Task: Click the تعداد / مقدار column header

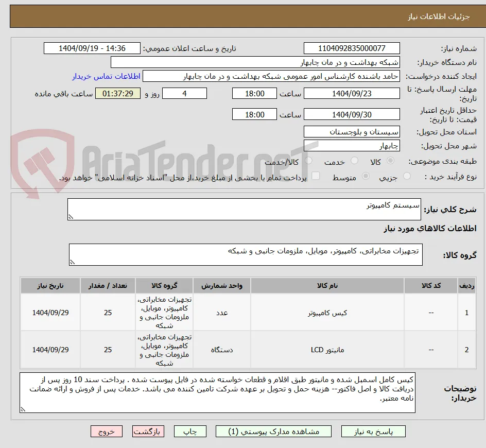Action: [108, 286]
